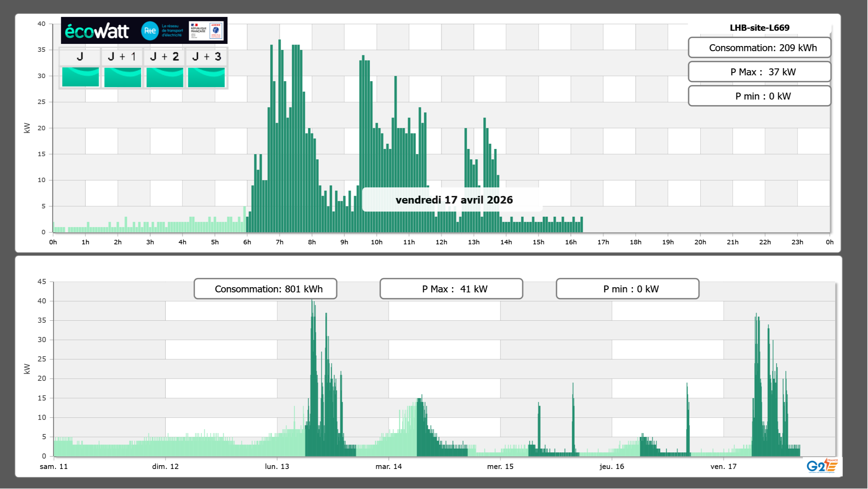The height and width of the screenshot is (489, 868).
Task: Click the green J ecowatt signal icon
Action: pyautogui.click(x=80, y=77)
